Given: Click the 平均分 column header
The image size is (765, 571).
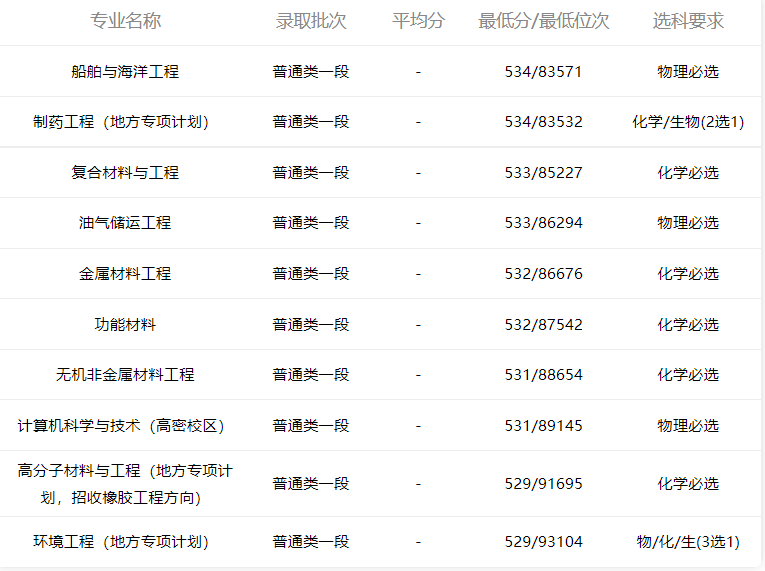Looking at the screenshot, I should [x=418, y=21].
